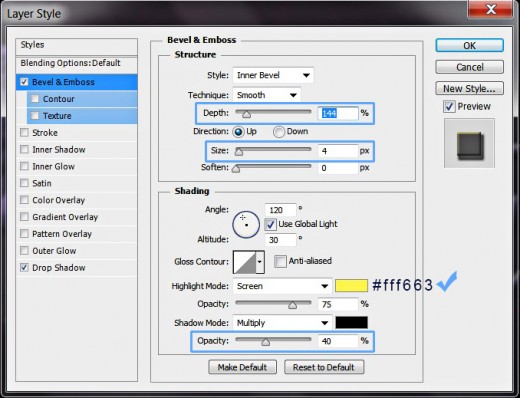Click the OK button

point(469,45)
